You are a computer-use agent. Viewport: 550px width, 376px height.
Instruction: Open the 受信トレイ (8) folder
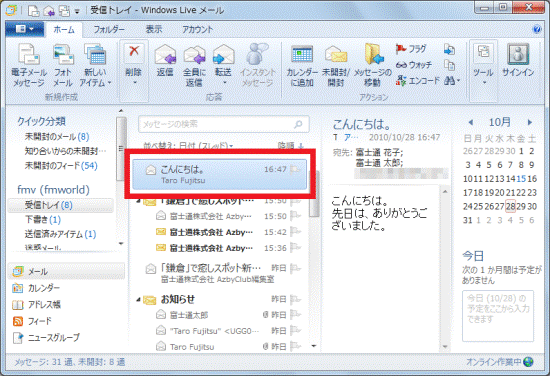[x=61, y=205]
